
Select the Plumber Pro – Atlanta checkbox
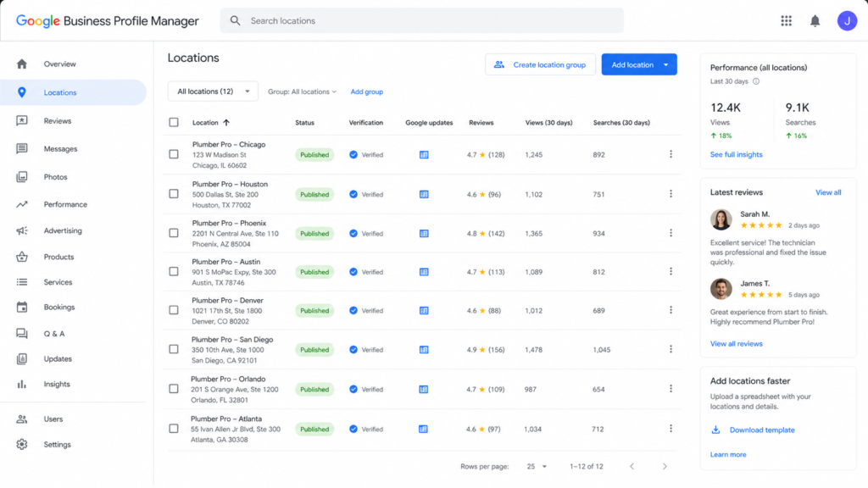pos(174,428)
